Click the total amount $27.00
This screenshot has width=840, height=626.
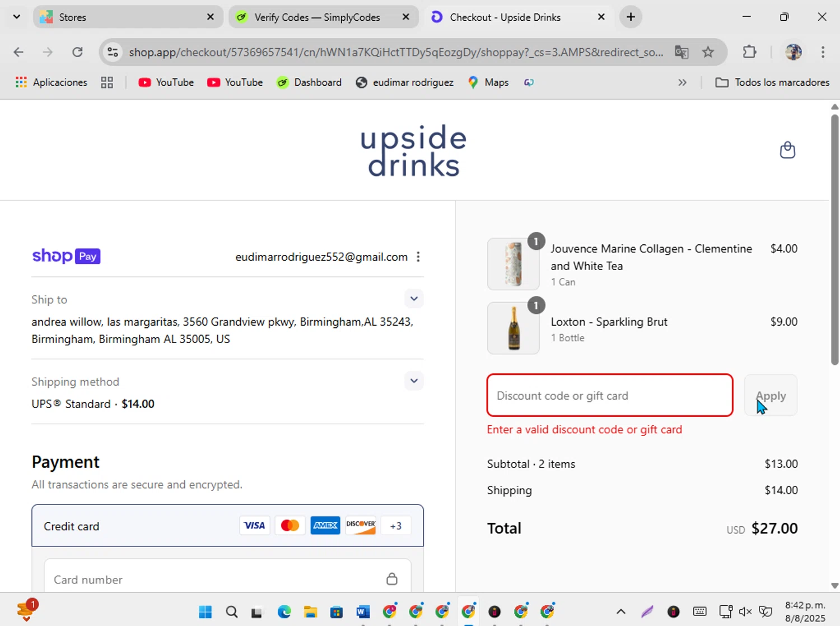(x=774, y=528)
